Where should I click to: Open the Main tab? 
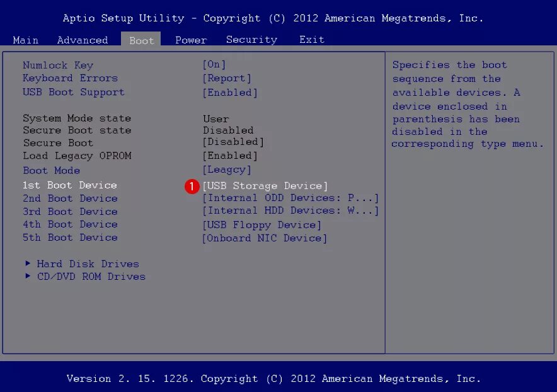[x=26, y=40]
